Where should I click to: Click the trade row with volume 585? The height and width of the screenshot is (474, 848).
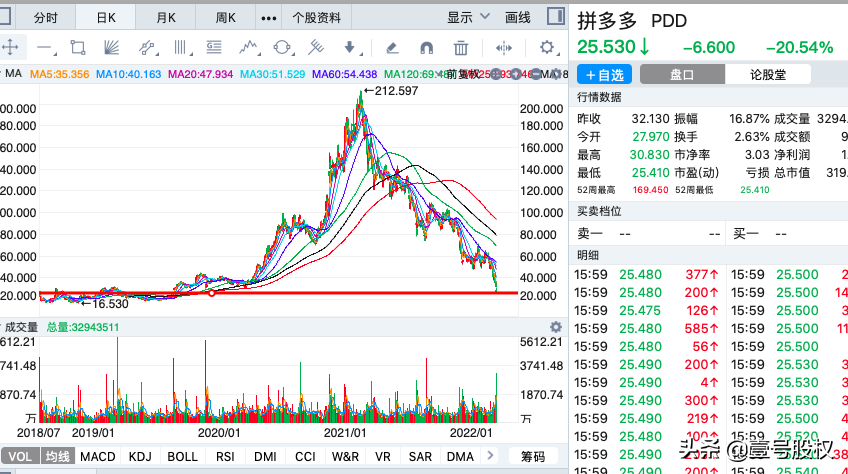[x=647, y=328]
